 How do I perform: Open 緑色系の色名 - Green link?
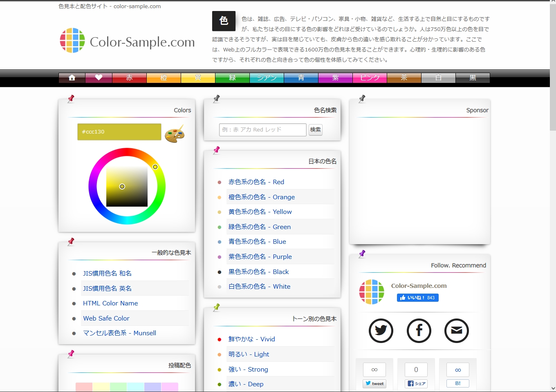tap(260, 227)
